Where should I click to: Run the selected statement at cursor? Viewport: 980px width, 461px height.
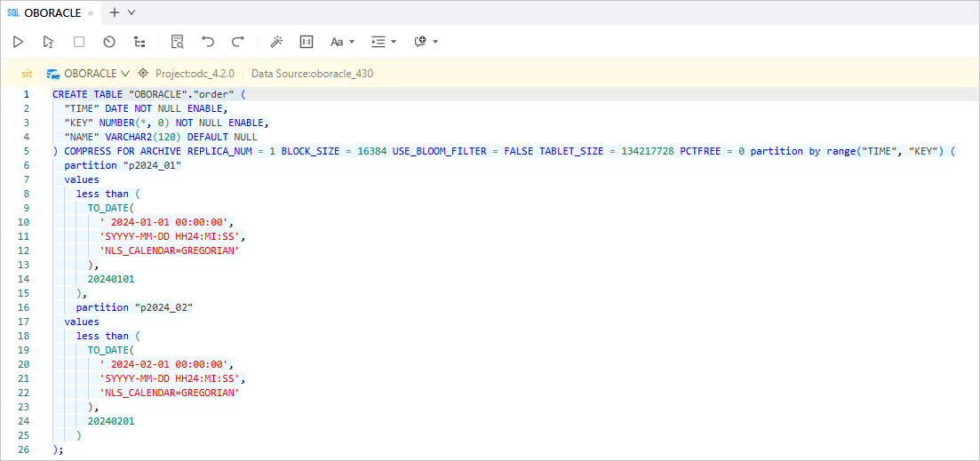(48, 42)
